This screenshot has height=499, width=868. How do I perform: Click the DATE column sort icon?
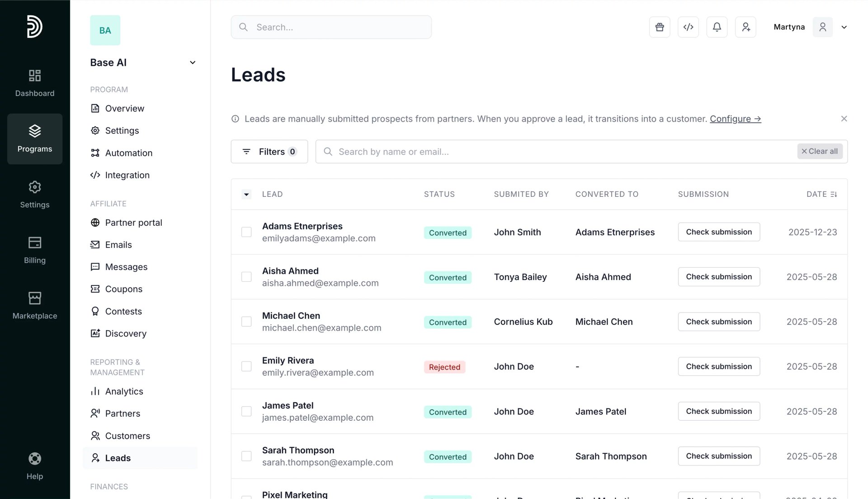point(834,194)
